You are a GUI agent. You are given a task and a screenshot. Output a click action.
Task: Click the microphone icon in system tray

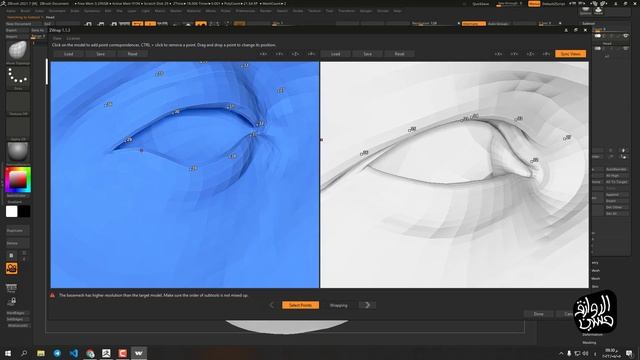569,353
